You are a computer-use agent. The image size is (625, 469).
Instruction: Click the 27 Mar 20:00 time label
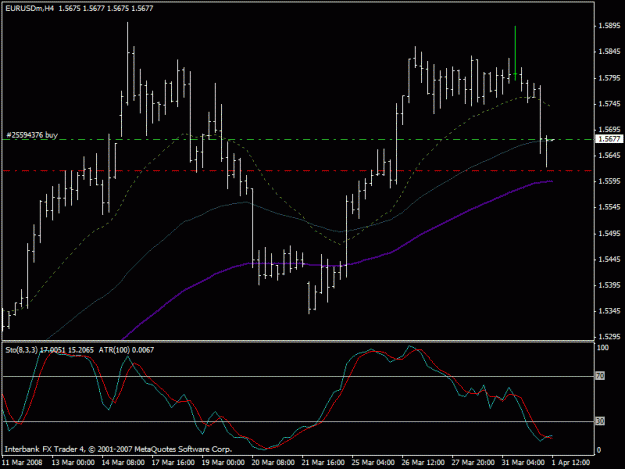tap(473, 462)
